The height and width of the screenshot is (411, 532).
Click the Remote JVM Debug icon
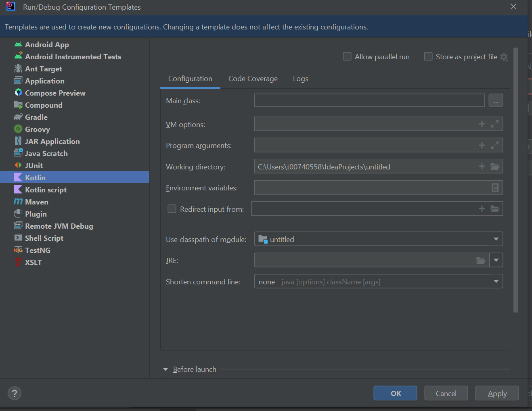click(x=18, y=226)
